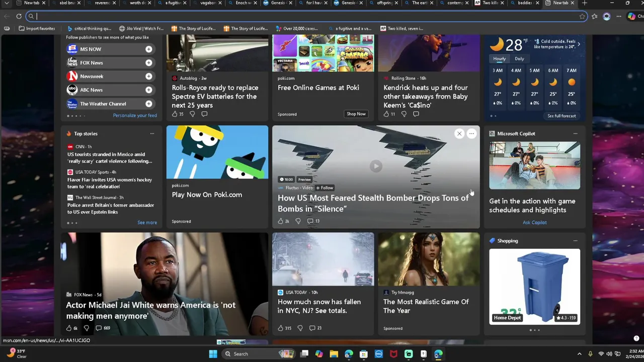
Task: Click the Shop Now button on Poki ad
Action: [356, 114]
